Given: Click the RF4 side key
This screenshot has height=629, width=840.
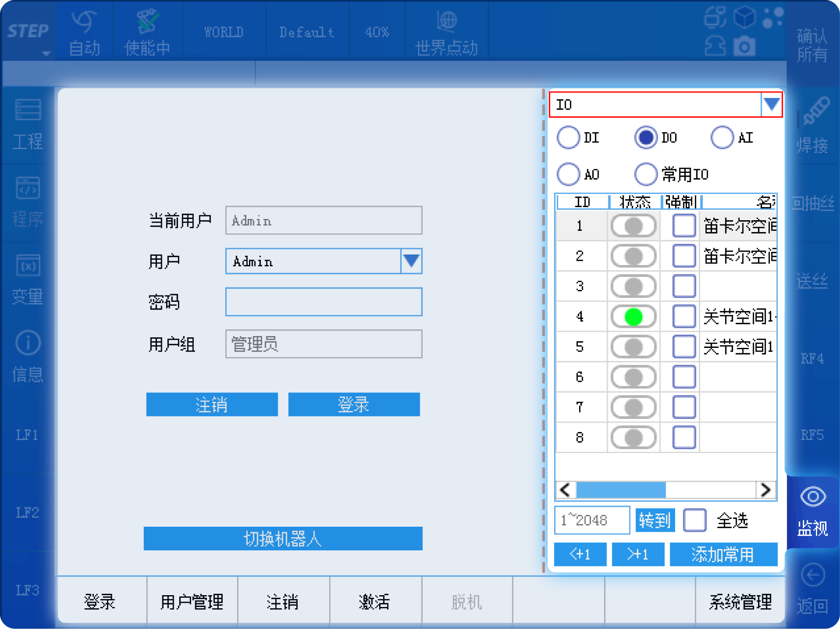Looking at the screenshot, I should coord(812,358).
